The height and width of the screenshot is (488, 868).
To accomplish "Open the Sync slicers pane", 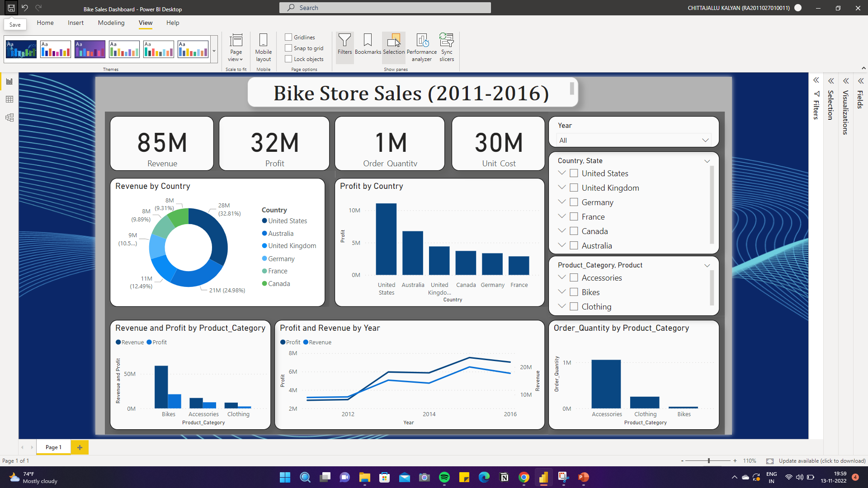I will click(x=447, y=47).
